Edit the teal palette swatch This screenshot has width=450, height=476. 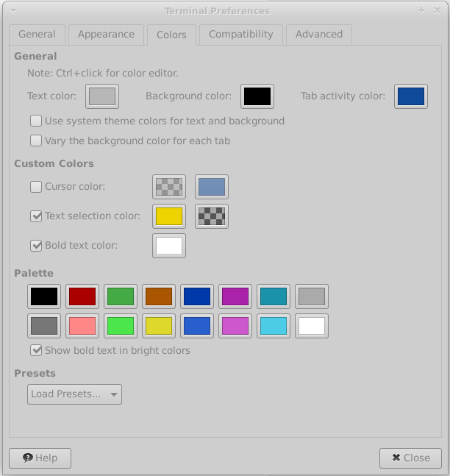click(x=274, y=296)
